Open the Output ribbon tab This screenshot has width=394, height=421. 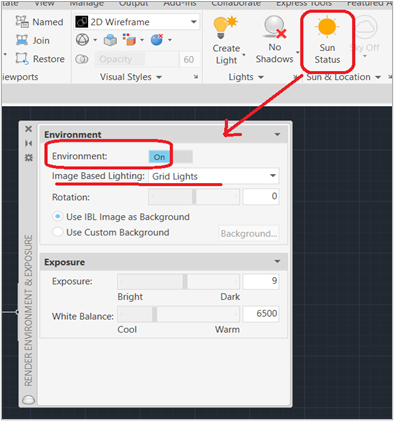point(134,3)
